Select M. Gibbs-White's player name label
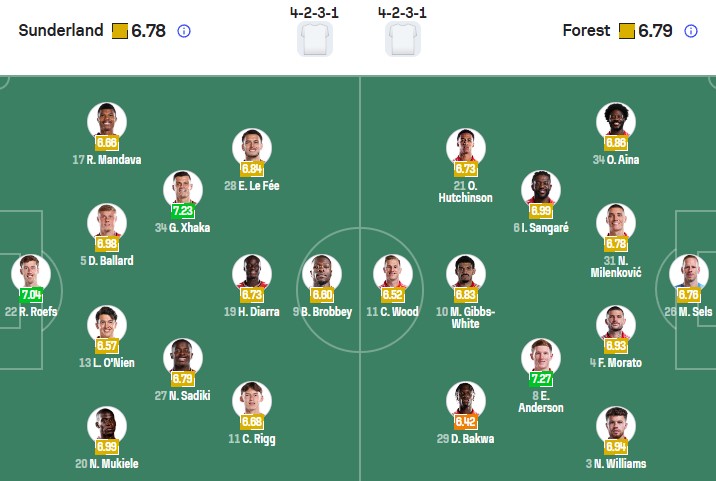716x481 pixels. [465, 317]
